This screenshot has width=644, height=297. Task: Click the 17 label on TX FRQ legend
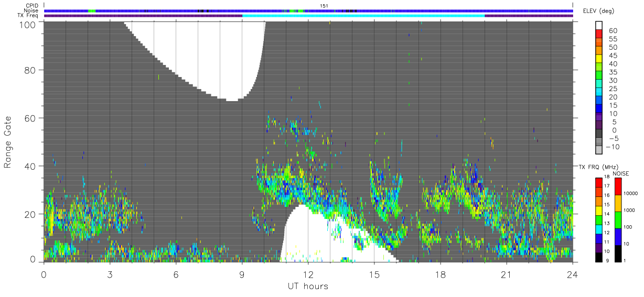[607, 186]
